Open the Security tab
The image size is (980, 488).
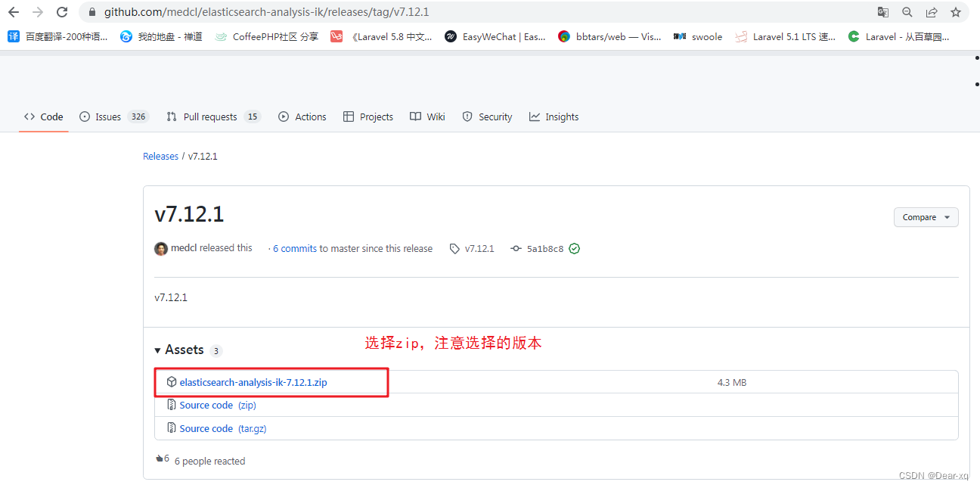click(487, 117)
